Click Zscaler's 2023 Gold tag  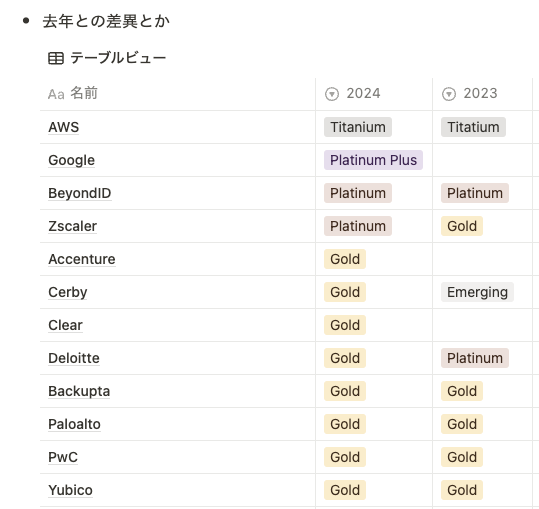coord(462,226)
